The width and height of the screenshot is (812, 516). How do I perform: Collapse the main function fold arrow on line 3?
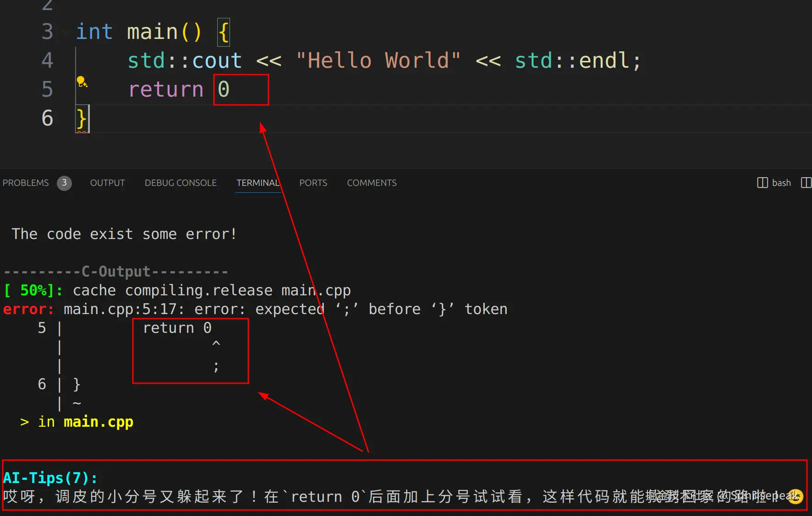66,32
